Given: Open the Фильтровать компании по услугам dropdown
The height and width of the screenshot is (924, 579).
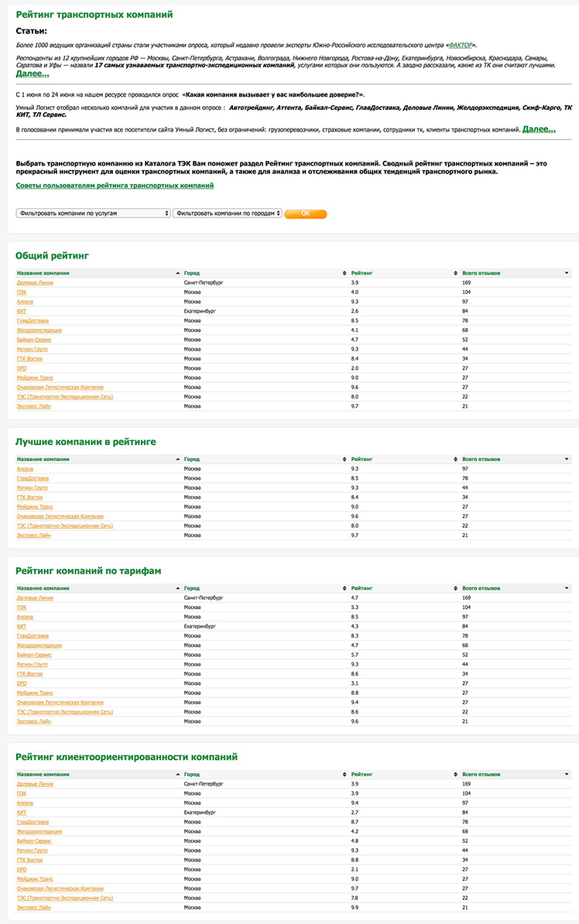Looking at the screenshot, I should coord(93,214).
